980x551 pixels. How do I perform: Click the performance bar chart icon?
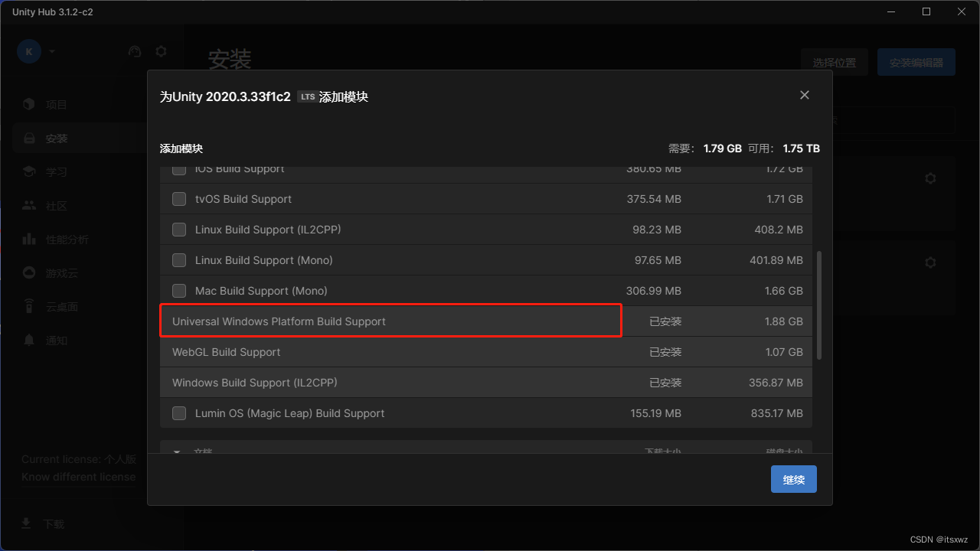(29, 239)
